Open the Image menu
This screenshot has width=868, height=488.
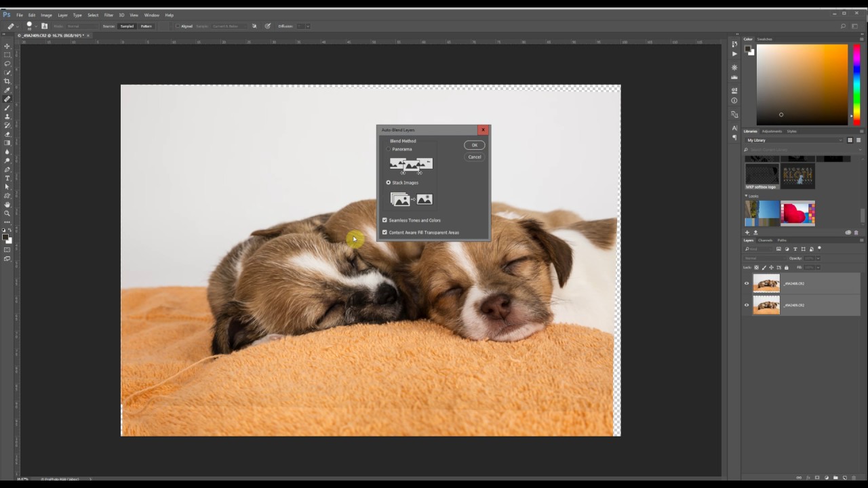[46, 15]
